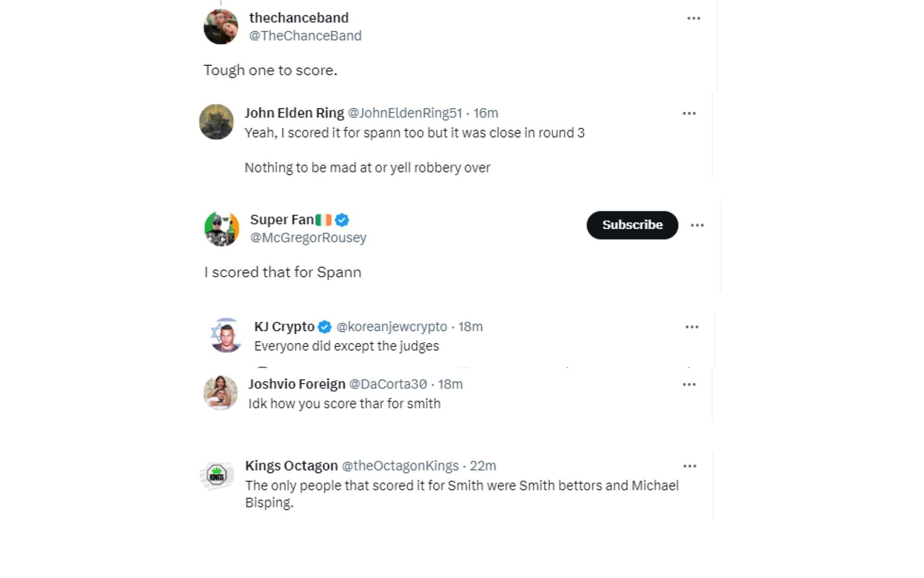The height and width of the screenshot is (578, 924).
Task: Open Kings Octagon's logo avatar
Action: pyautogui.click(x=217, y=475)
